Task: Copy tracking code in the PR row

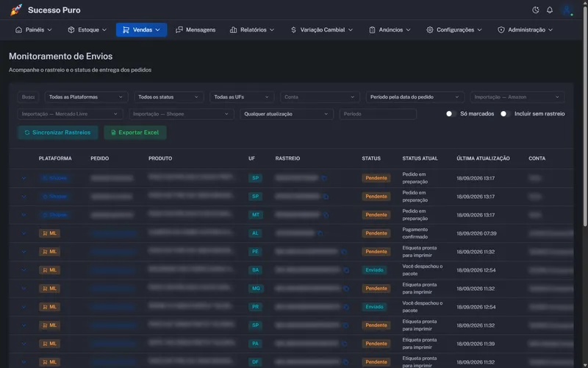Action: 346,307
